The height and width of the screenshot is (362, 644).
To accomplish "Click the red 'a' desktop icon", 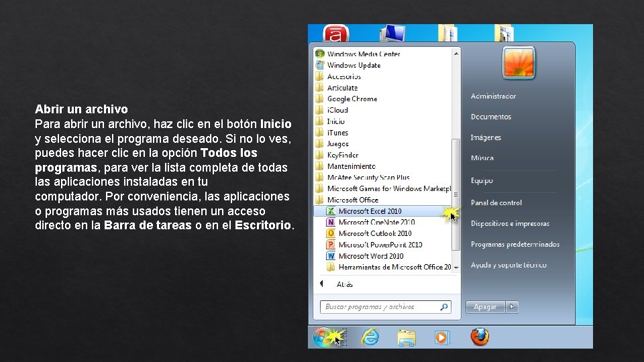I will [x=335, y=34].
